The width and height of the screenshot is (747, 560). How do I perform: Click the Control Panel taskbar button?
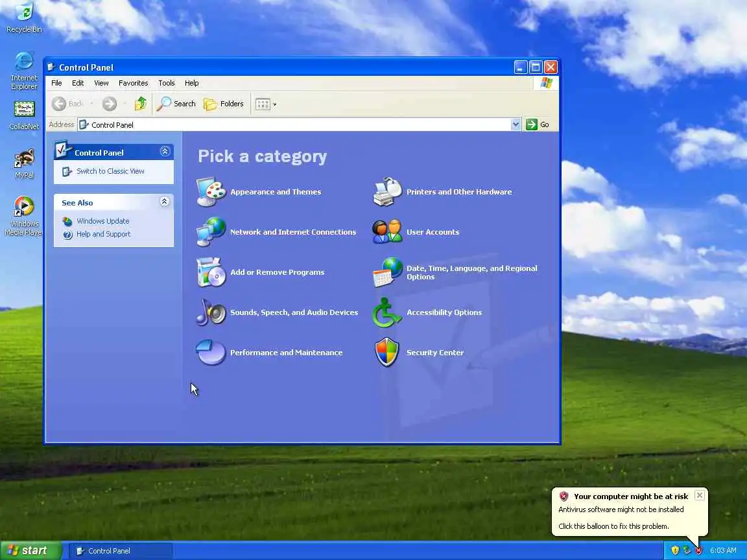pyautogui.click(x=121, y=550)
